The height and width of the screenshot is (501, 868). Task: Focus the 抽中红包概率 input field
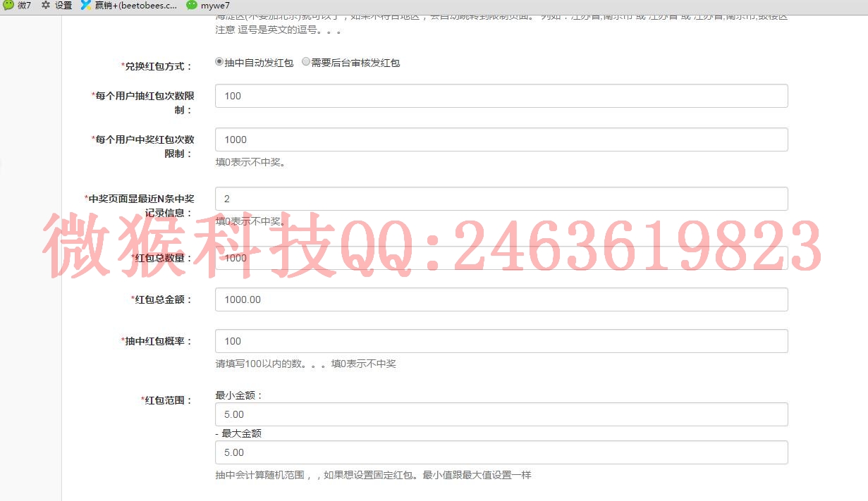point(501,341)
